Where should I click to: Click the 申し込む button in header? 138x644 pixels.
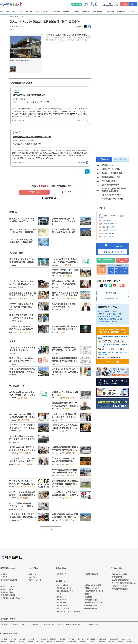(x=124, y=4)
